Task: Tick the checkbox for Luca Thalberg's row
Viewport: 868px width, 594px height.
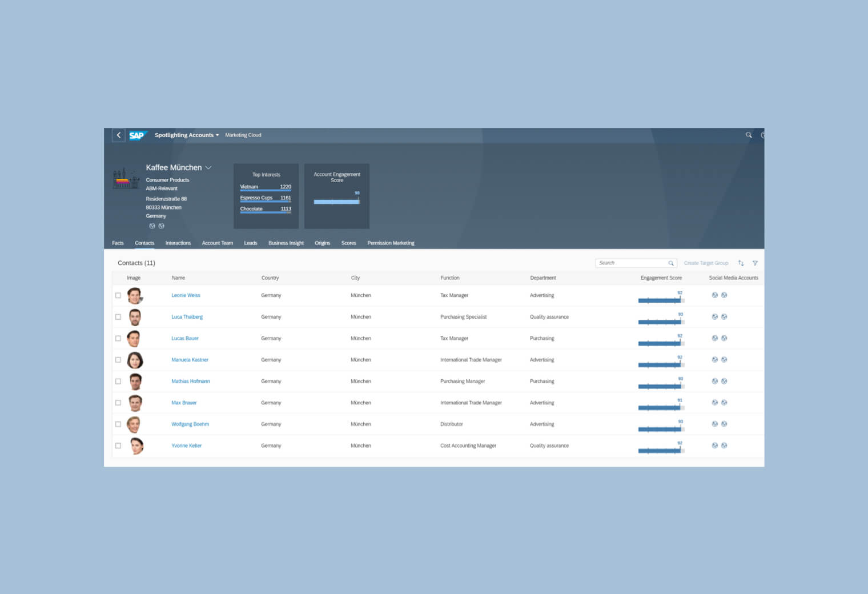Action: (x=118, y=316)
